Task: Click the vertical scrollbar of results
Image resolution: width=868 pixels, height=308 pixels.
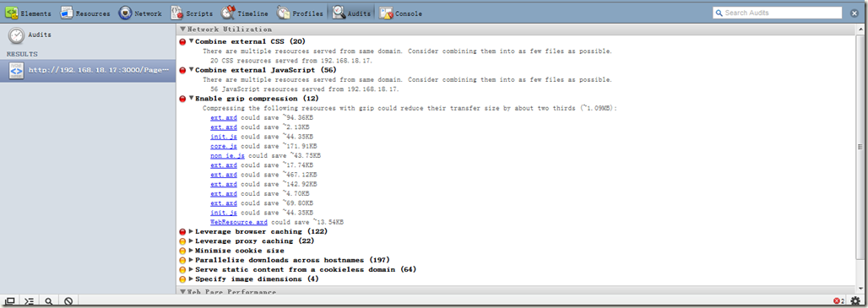Action: [x=860, y=147]
